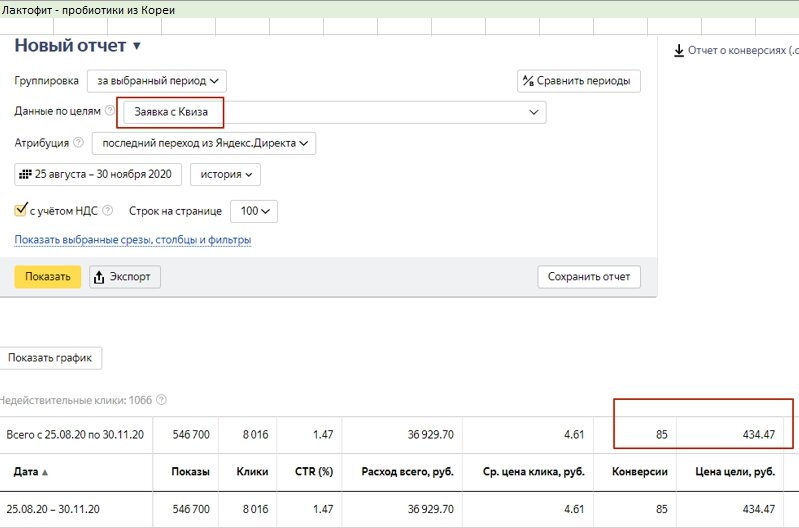Click Недействительные клики: 1066 text

76,400
